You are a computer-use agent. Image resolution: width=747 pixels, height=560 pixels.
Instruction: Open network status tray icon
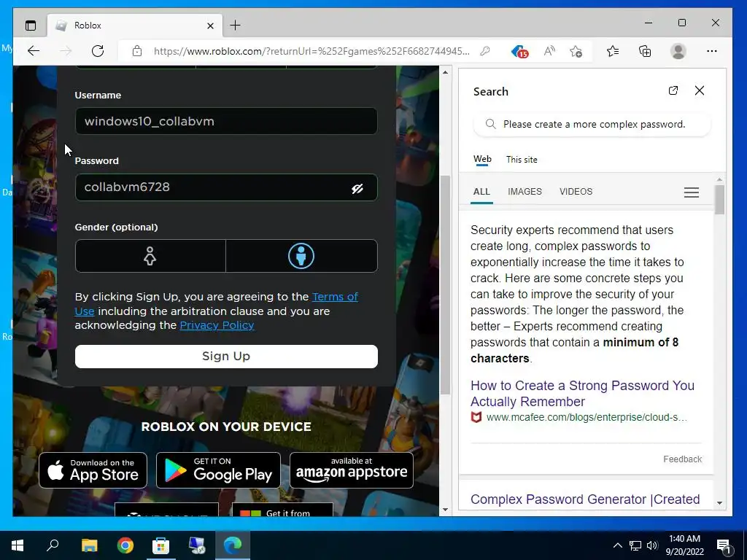point(635,545)
